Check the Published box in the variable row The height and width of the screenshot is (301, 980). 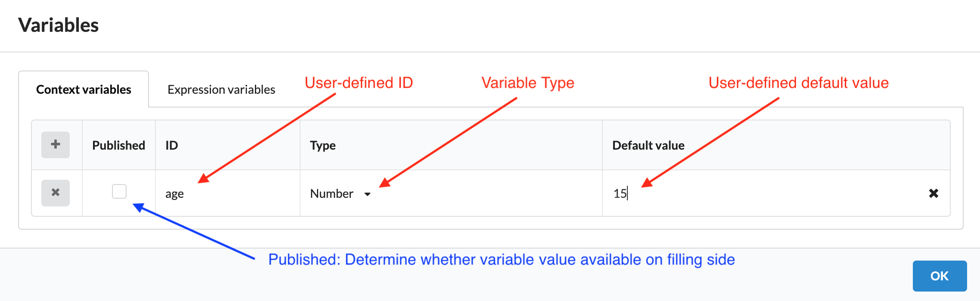point(119,191)
